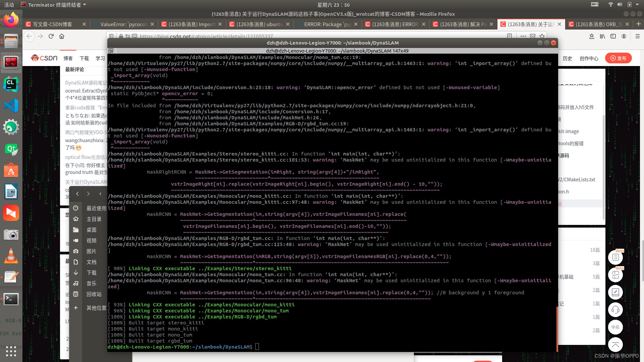Open Qt Creator from the dock
This screenshot has height=362, width=644.
11,149
